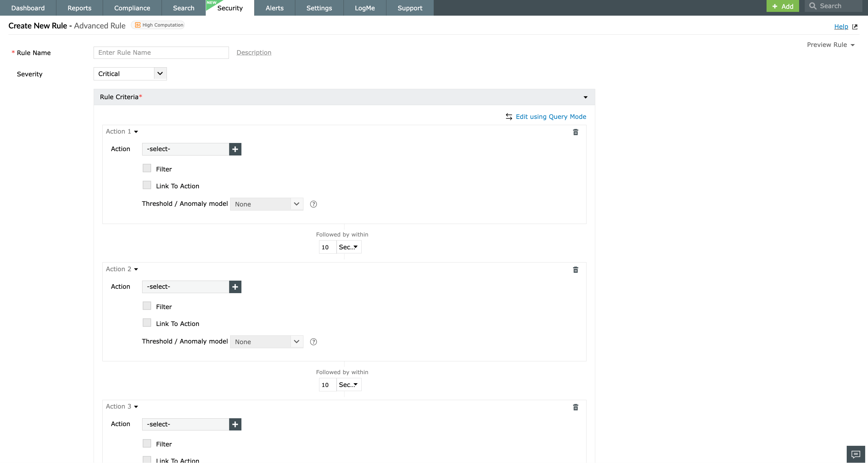Screen dimensions: 868x463
Task: Open the Severity dropdown
Action: click(130, 74)
